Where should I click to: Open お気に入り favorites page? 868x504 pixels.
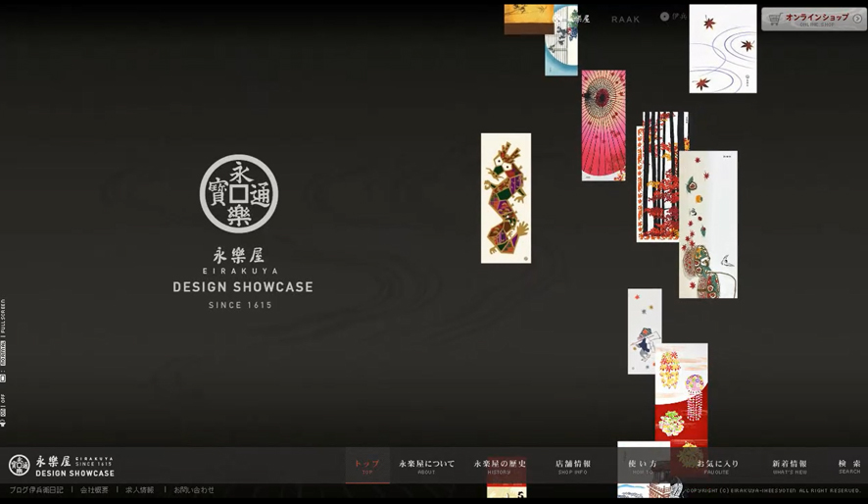(717, 467)
